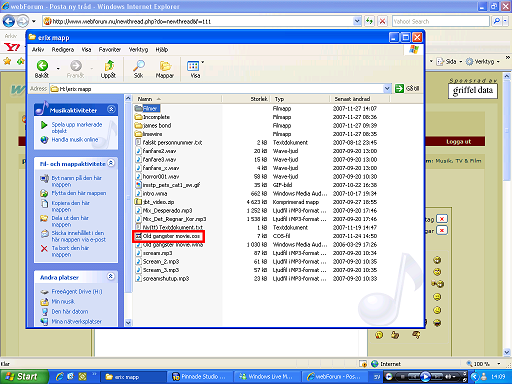This screenshot has width=512, height=384.
Task: Click the green Gå till arrow
Action: [399, 89]
